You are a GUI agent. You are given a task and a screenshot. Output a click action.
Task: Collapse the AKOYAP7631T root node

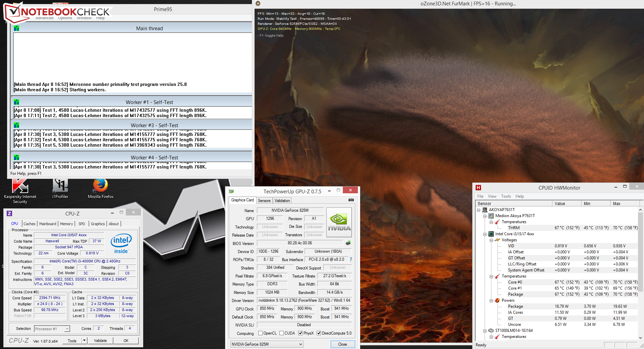479,210
